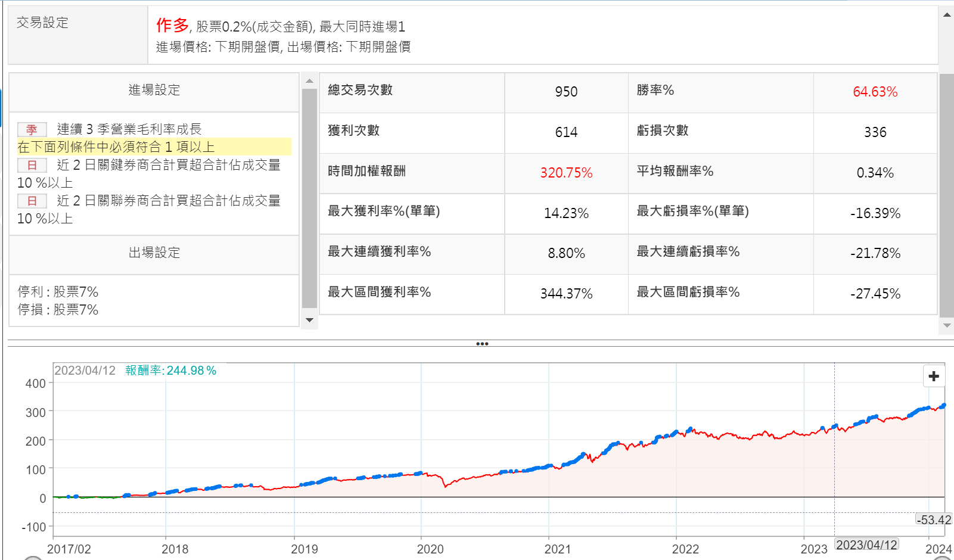The height and width of the screenshot is (560, 954).
Task: Click the plus button on the chart
Action: (934, 376)
